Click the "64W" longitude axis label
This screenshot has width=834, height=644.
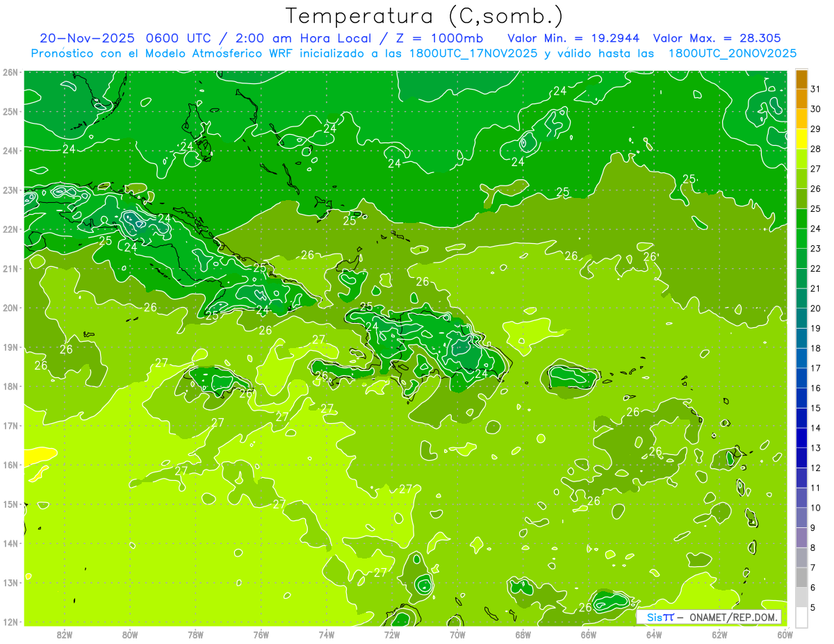(x=654, y=634)
